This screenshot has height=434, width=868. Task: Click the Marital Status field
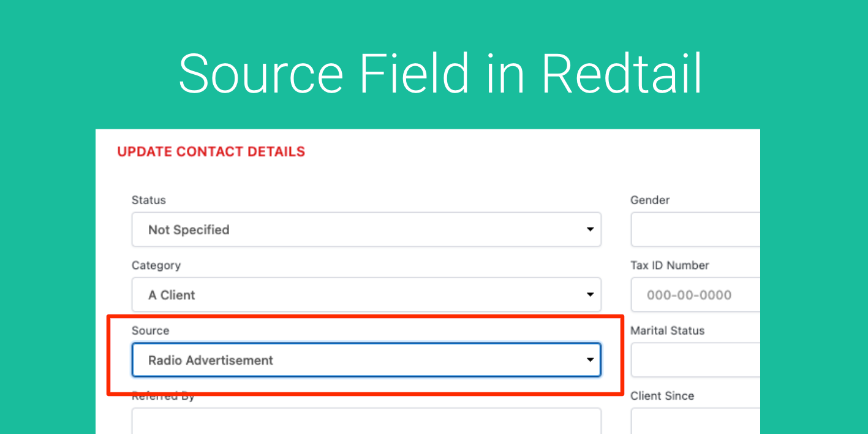[x=695, y=360]
